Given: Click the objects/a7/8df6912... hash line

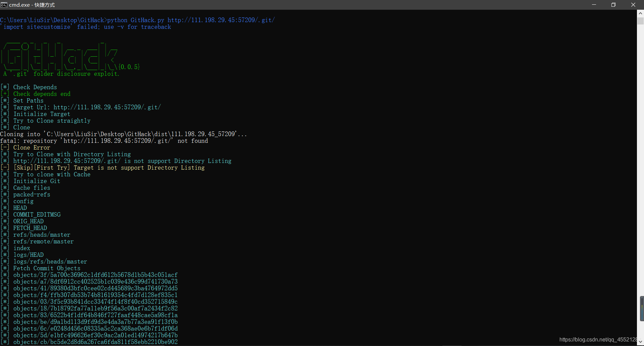Looking at the screenshot, I should (89, 282).
